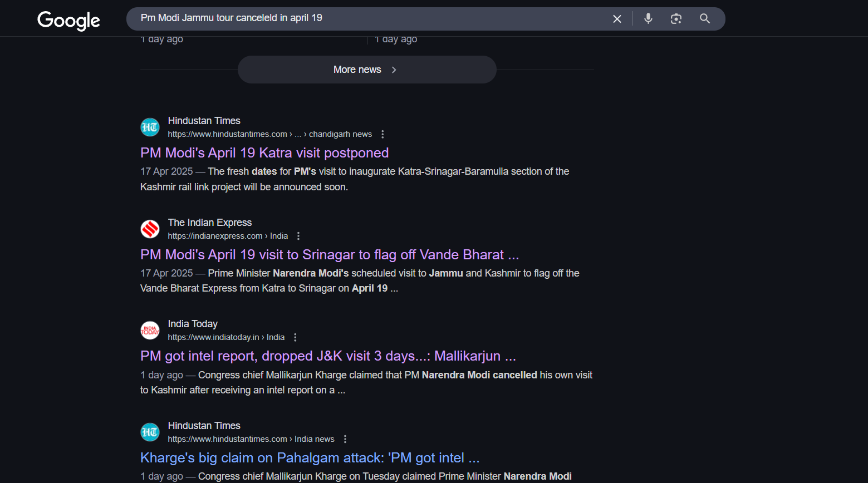The height and width of the screenshot is (483, 868).
Task: Click 'Hindustan Times' source name above Kharge result
Action: [x=204, y=426]
